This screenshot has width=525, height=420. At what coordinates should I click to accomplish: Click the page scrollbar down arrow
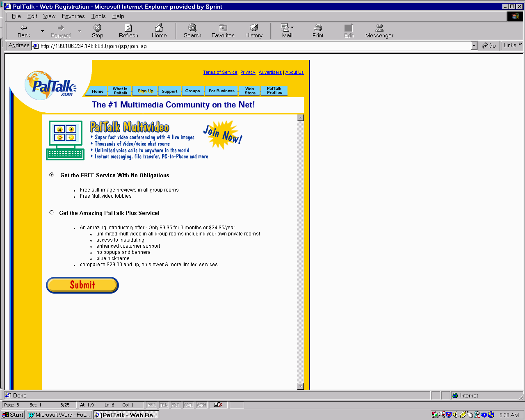tap(301, 386)
